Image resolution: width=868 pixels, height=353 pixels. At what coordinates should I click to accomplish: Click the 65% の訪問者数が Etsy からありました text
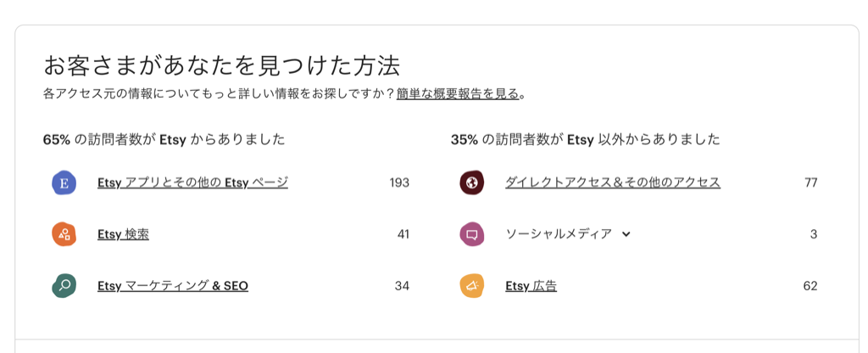[164, 140]
